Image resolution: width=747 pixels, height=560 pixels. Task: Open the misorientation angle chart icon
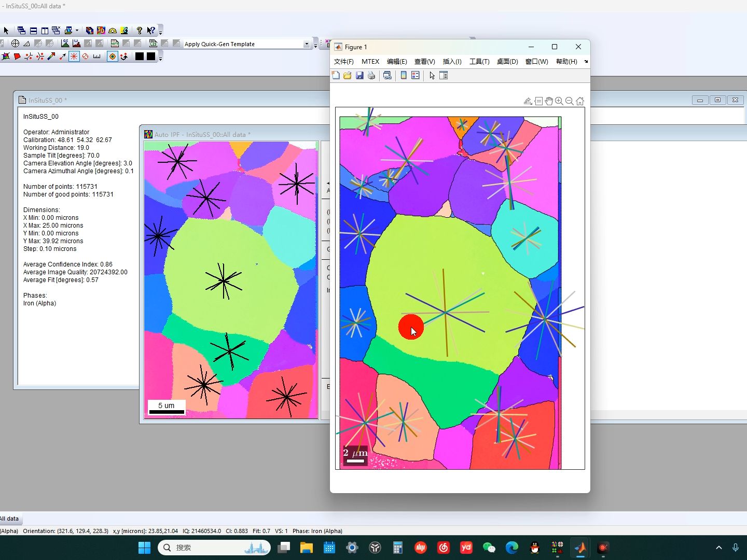click(x=76, y=44)
